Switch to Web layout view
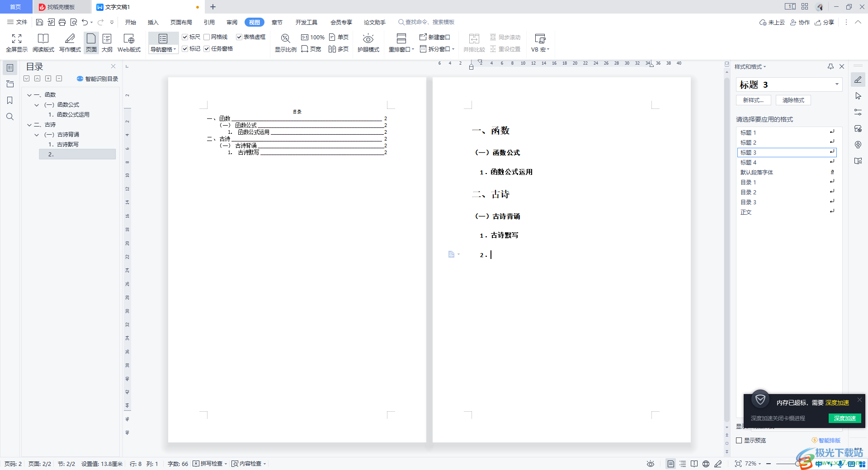 129,43
